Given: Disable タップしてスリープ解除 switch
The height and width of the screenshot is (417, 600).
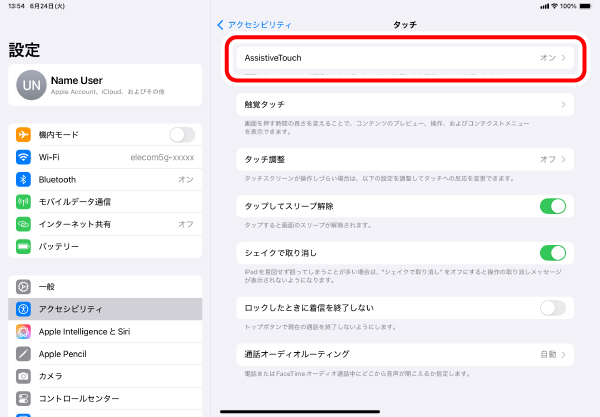Looking at the screenshot, I should pyautogui.click(x=553, y=206).
